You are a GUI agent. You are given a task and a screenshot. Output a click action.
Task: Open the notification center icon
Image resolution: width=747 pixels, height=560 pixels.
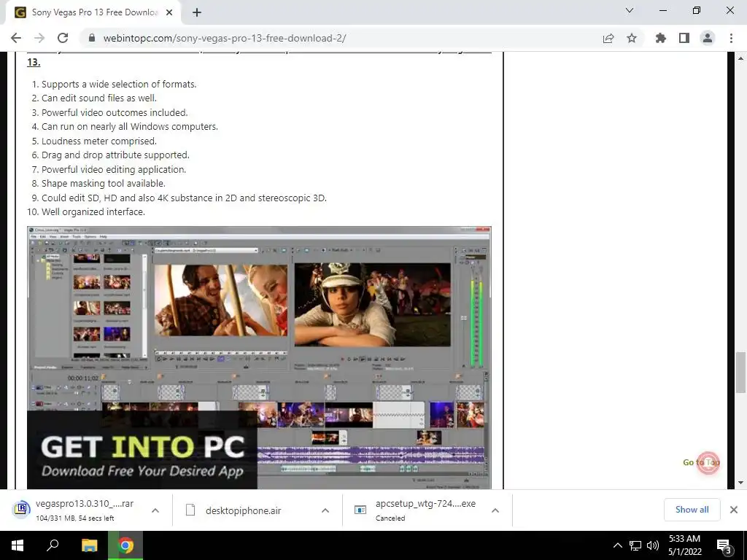tap(724, 545)
